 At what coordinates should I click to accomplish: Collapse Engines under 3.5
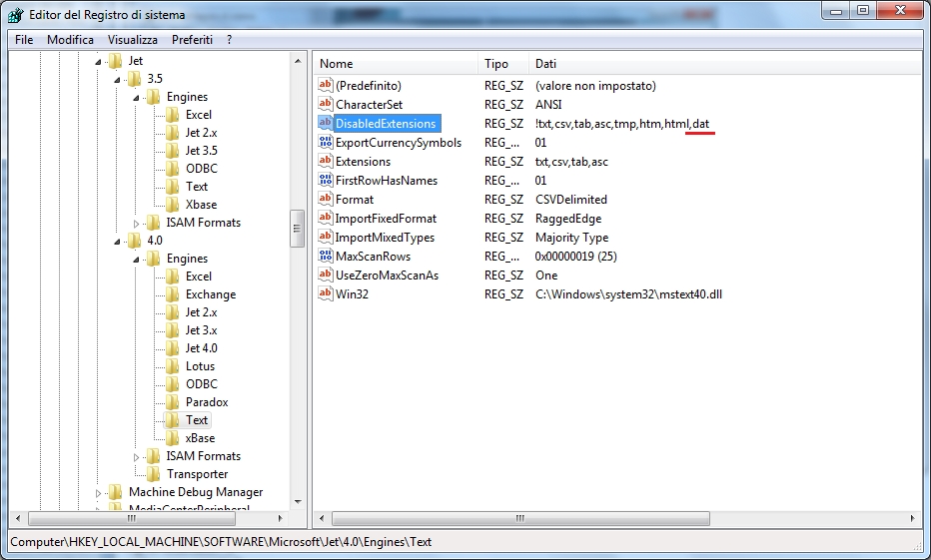pos(136,97)
